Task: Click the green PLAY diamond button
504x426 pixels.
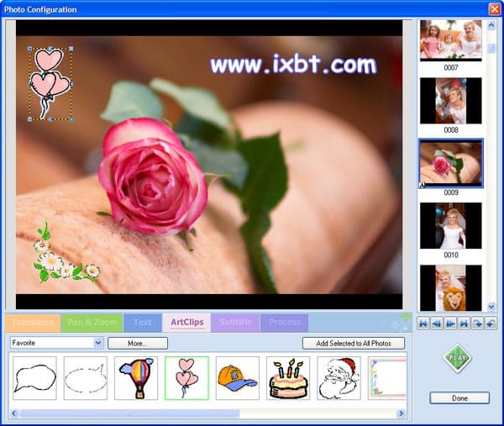Action: 457,358
